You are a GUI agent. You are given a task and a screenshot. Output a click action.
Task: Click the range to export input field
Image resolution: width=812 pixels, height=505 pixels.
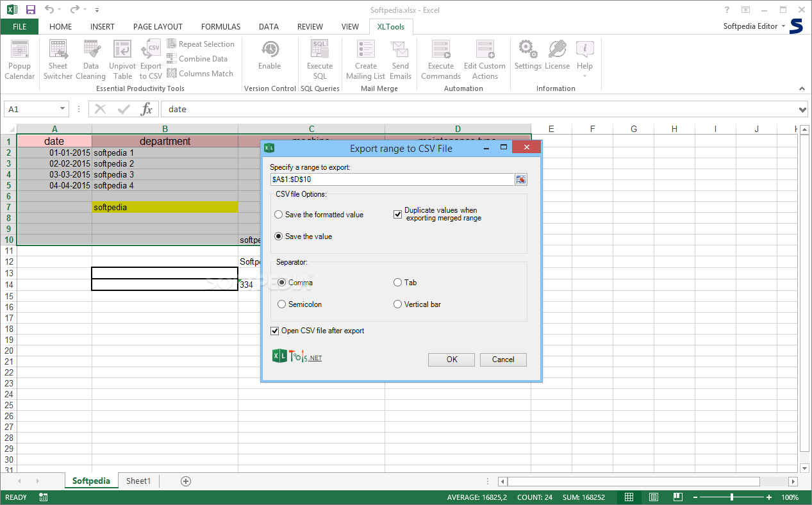pyautogui.click(x=392, y=179)
